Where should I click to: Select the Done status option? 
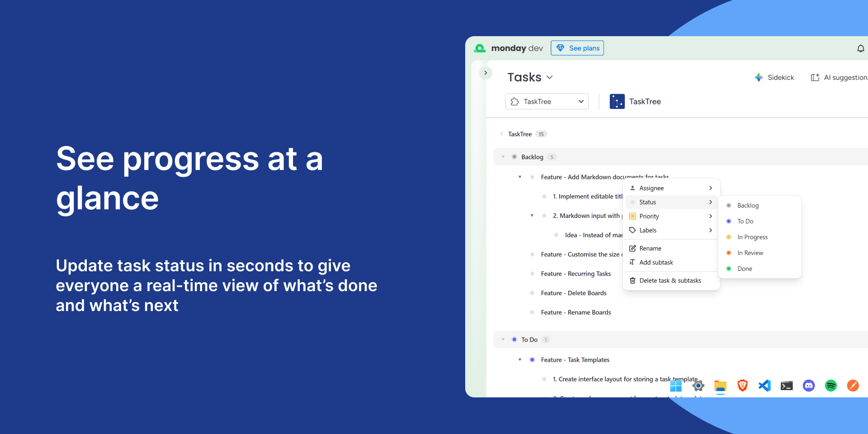pos(745,269)
